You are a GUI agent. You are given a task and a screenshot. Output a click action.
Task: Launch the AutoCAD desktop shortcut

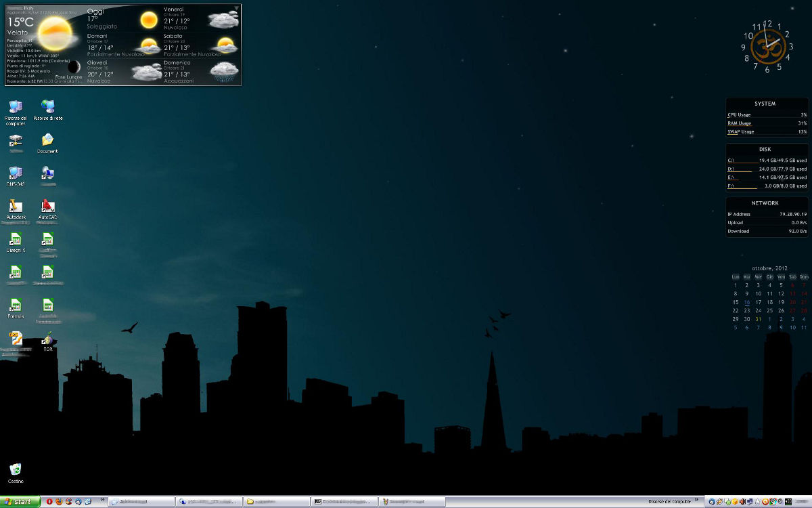tap(47, 207)
